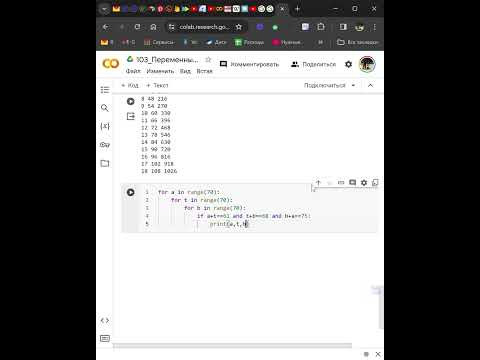
Task: Open the Вставка menu
Action: coord(204,71)
